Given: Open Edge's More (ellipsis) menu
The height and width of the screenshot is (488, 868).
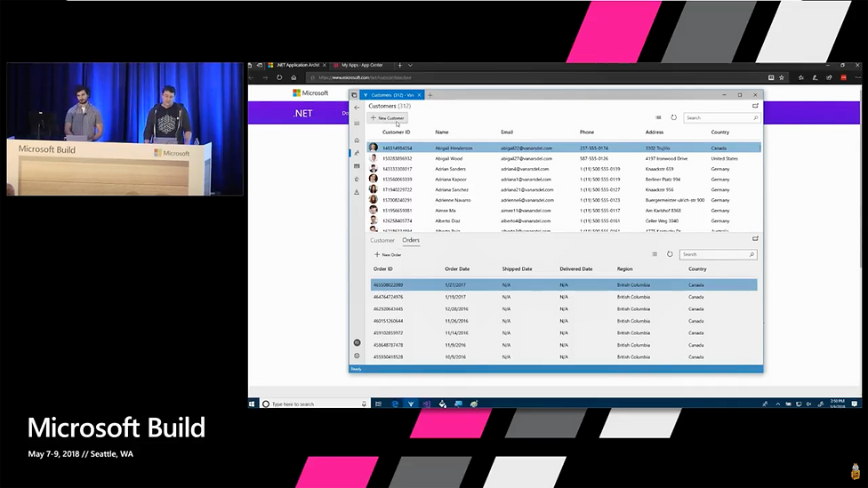Looking at the screenshot, I should (x=857, y=77).
